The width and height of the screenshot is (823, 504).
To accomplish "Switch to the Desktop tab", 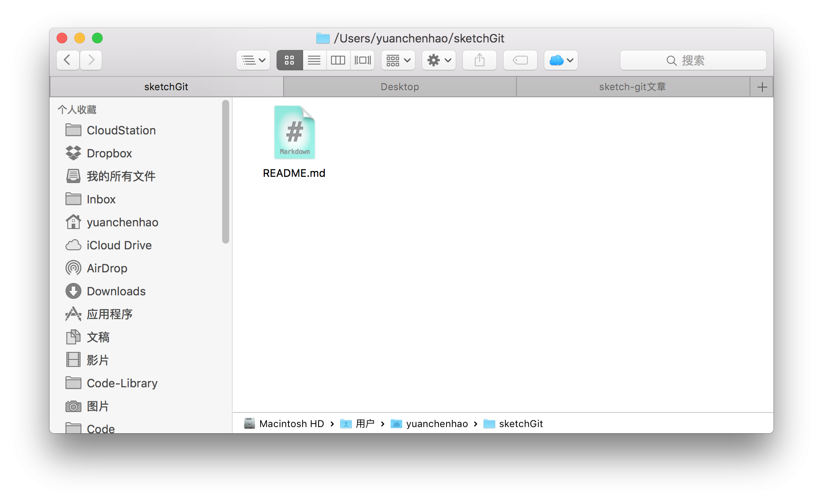I will click(x=400, y=87).
